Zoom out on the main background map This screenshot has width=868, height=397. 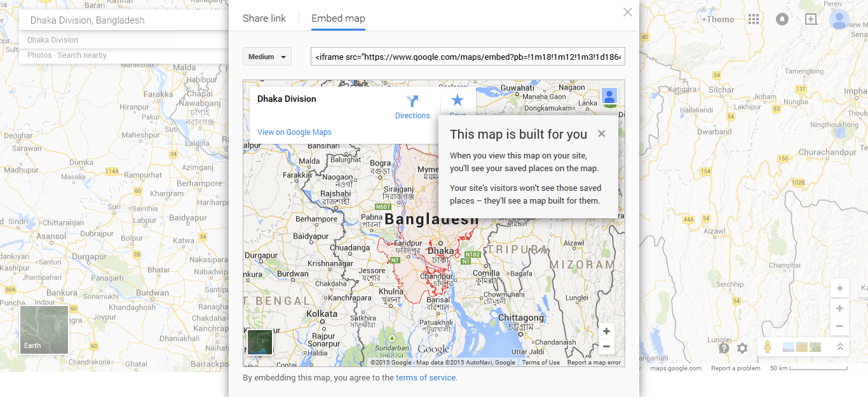click(x=839, y=326)
